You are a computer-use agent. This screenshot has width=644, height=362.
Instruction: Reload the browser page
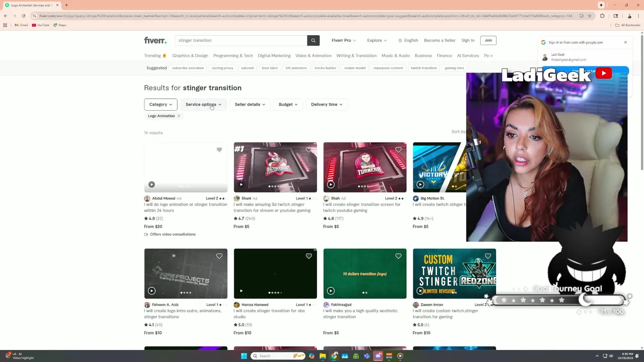point(23,16)
